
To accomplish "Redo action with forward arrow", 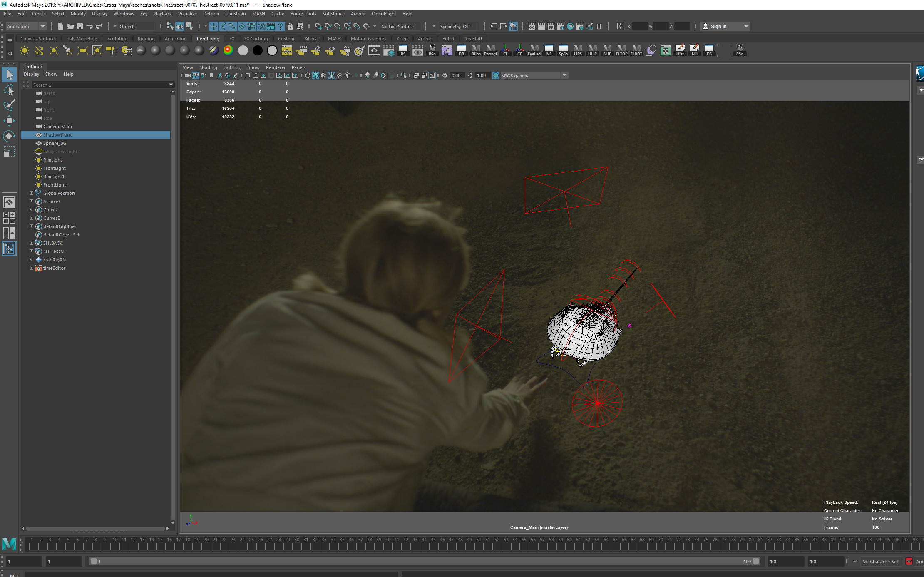I will pos(99,26).
